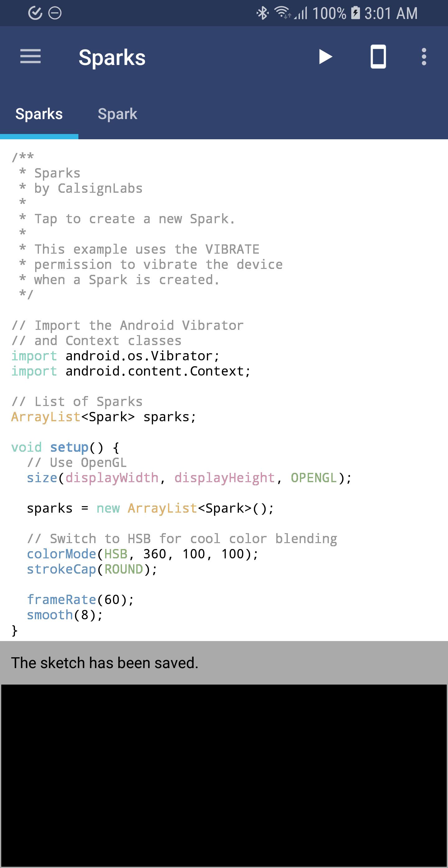Tap the black console output area
The height and width of the screenshot is (868, 448).
pyautogui.click(x=224, y=775)
